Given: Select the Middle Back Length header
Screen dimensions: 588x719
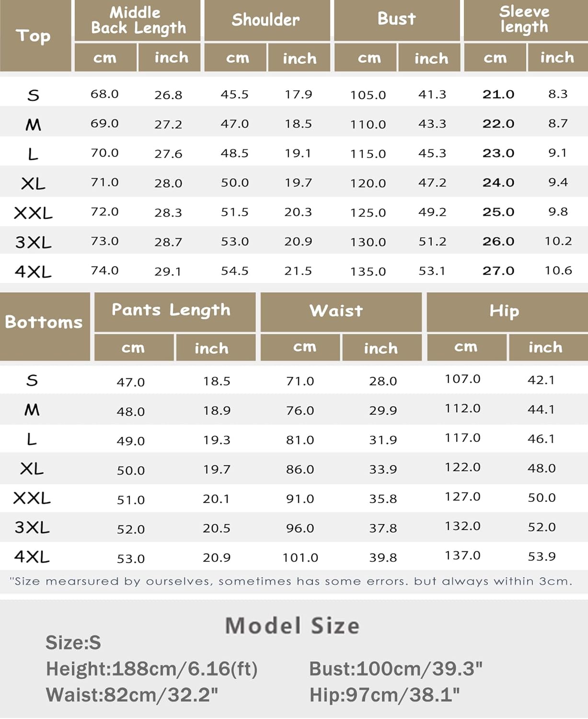Looking at the screenshot, I should (x=138, y=20).
